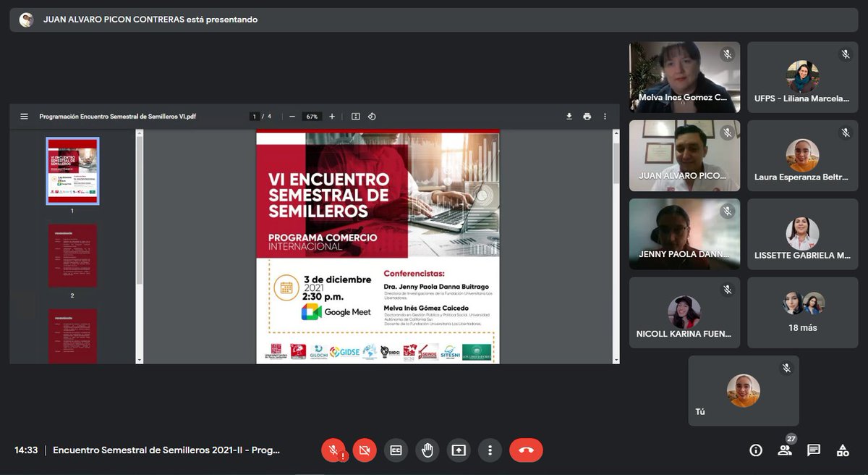Image resolution: width=868 pixels, height=475 pixels.
Task: Click the PDF scrollbar down arrow
Action: [x=616, y=360]
